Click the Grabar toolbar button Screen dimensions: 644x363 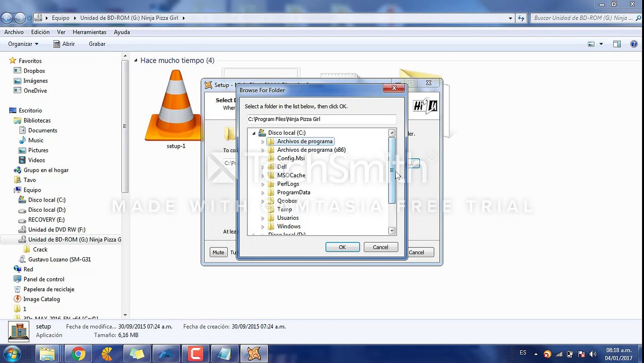[97, 44]
